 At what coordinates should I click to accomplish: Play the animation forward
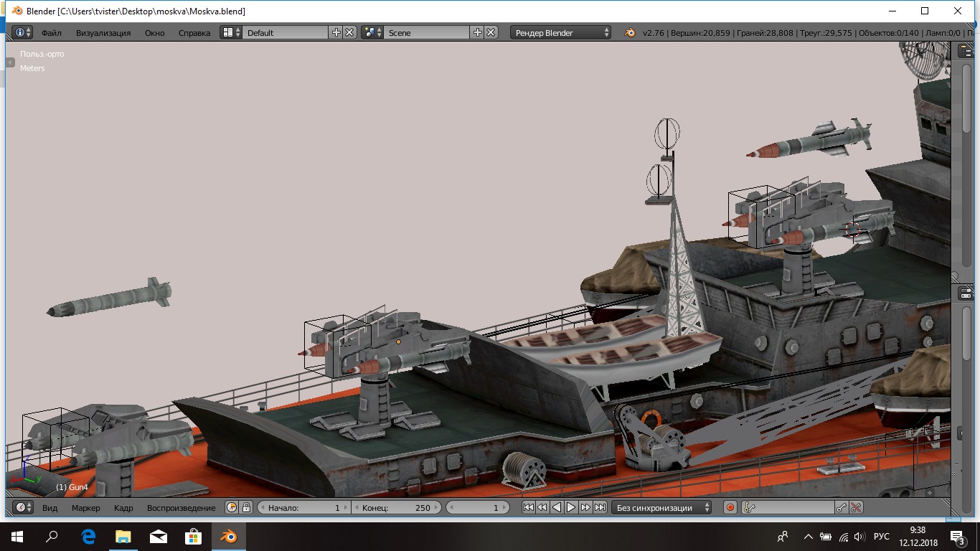pyautogui.click(x=571, y=507)
